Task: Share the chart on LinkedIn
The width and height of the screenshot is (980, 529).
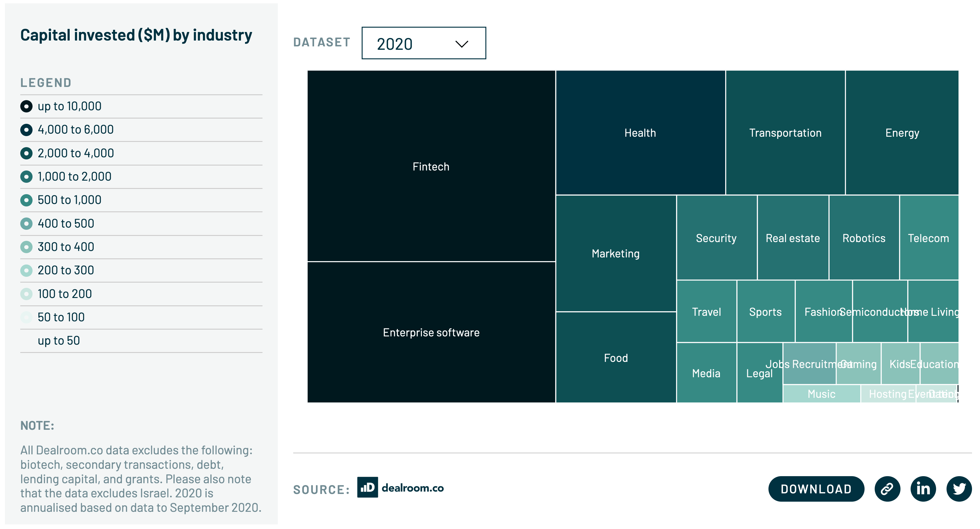Action: (923, 489)
